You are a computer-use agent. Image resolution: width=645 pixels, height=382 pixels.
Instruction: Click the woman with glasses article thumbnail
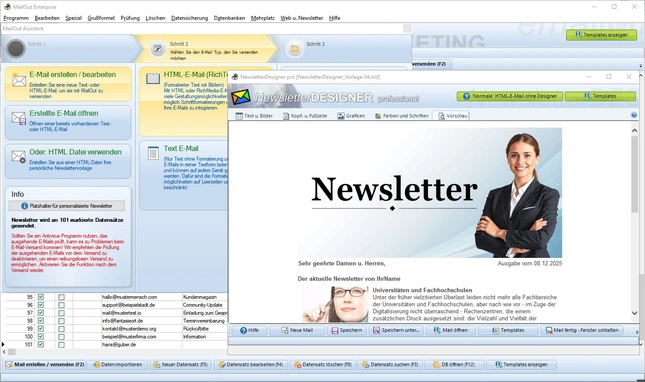pyautogui.click(x=335, y=304)
